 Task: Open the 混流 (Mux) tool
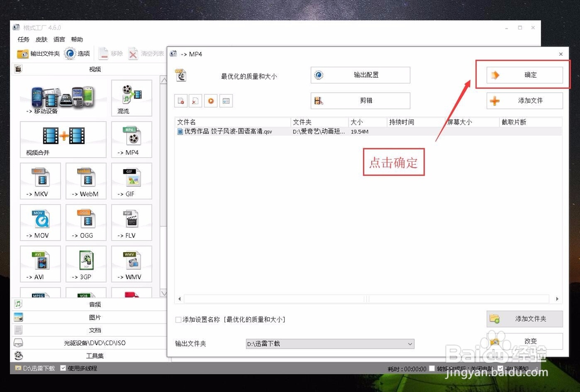pos(132,97)
